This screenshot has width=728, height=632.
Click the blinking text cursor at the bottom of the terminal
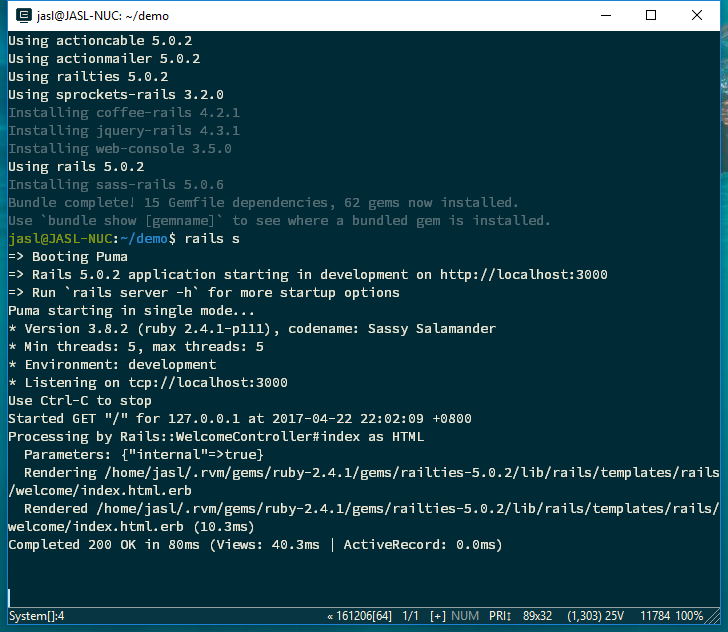9,598
